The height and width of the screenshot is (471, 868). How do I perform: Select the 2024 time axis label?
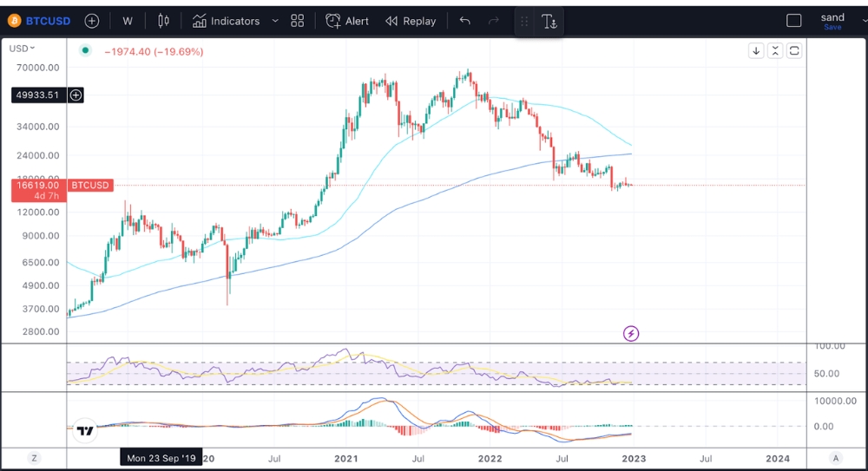(x=778, y=458)
